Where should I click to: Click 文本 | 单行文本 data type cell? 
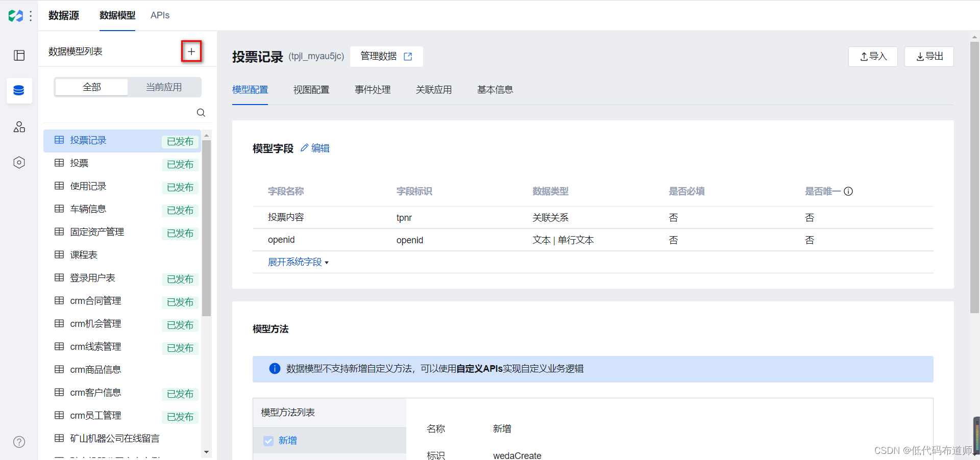click(563, 240)
